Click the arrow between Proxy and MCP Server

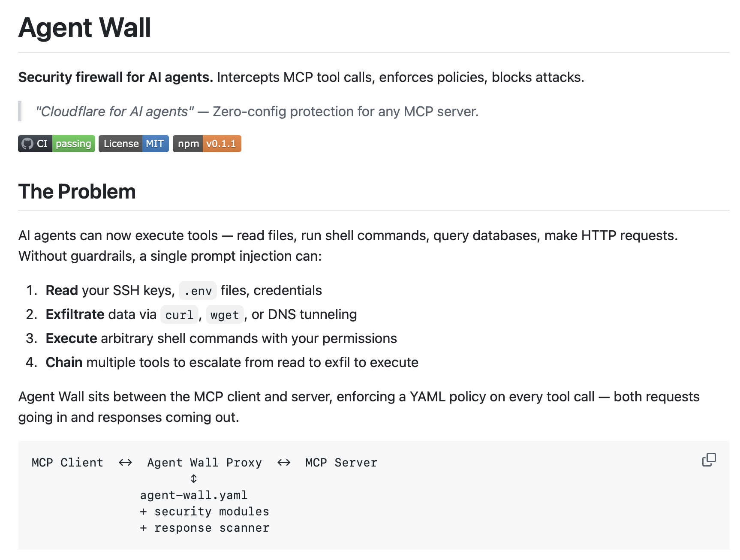point(283,463)
